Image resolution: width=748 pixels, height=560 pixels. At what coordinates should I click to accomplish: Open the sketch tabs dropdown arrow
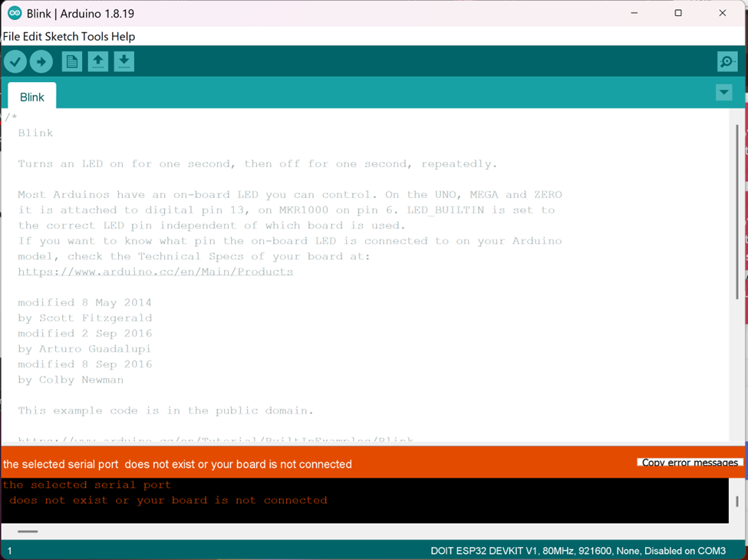(723, 92)
